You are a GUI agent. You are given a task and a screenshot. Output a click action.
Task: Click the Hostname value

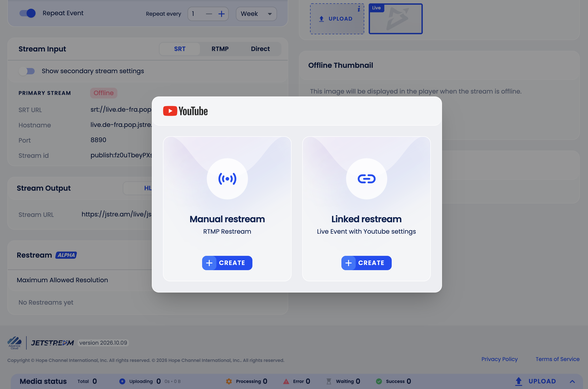coord(121,124)
